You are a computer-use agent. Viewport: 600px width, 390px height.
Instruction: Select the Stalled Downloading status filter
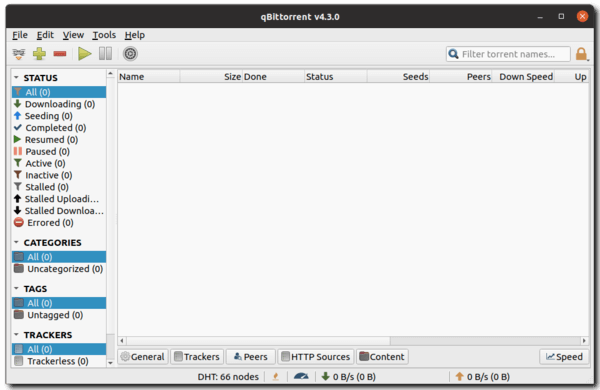coord(59,211)
